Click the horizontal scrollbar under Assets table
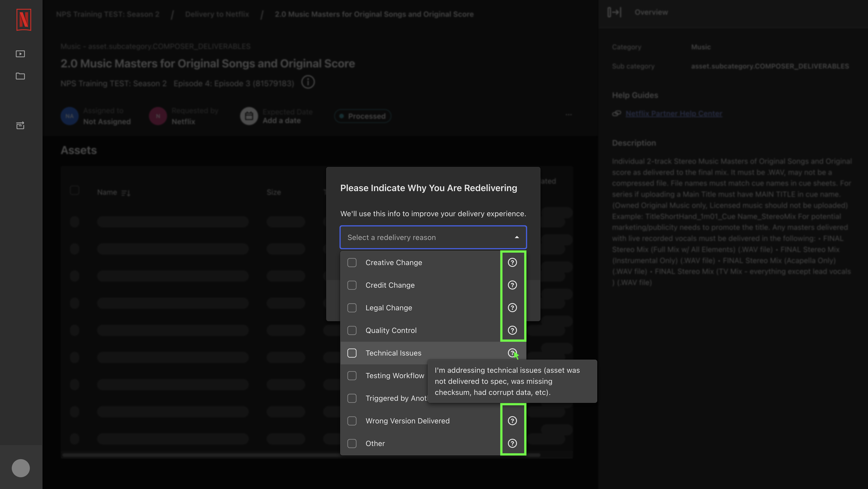The width and height of the screenshot is (868, 489). 301,455
